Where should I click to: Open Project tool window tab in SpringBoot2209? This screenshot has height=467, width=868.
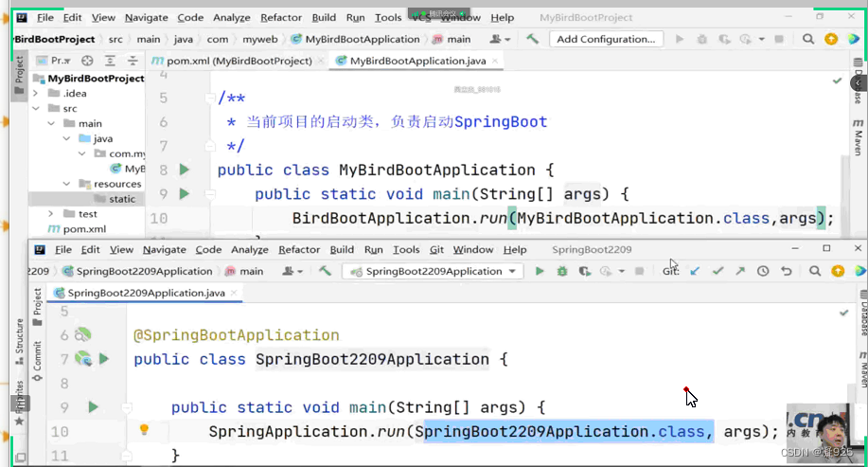37,308
